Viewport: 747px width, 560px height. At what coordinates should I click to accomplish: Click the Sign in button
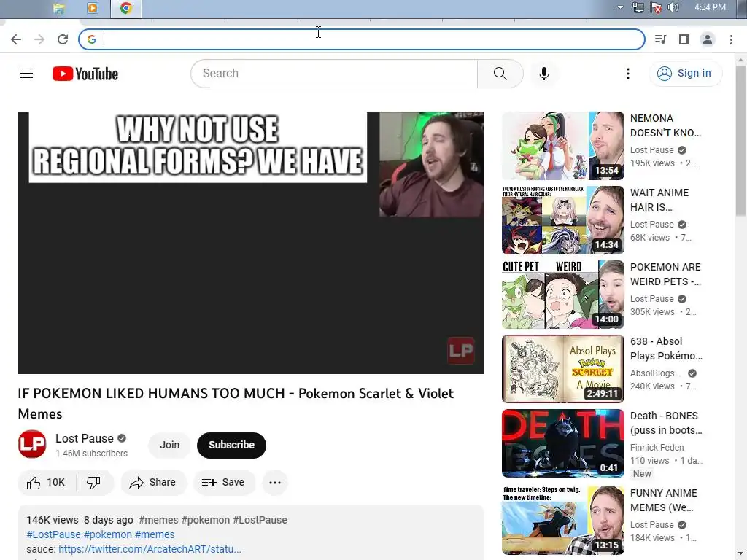pos(685,74)
